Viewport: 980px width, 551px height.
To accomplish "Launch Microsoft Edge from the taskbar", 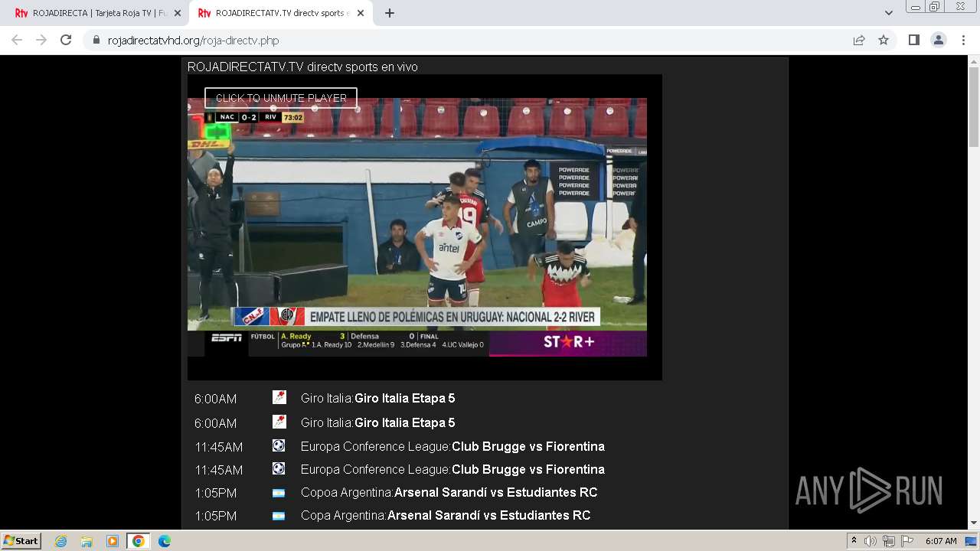I will click(165, 541).
